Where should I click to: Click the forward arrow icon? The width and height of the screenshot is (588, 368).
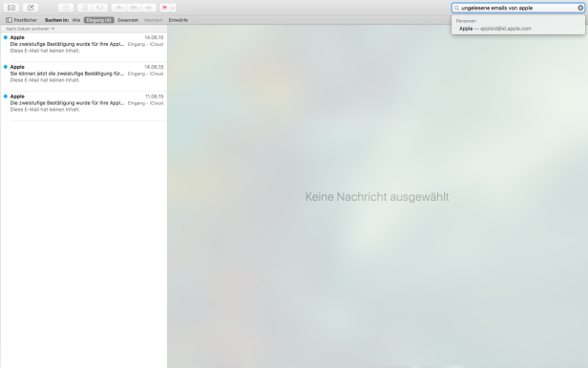(149, 8)
